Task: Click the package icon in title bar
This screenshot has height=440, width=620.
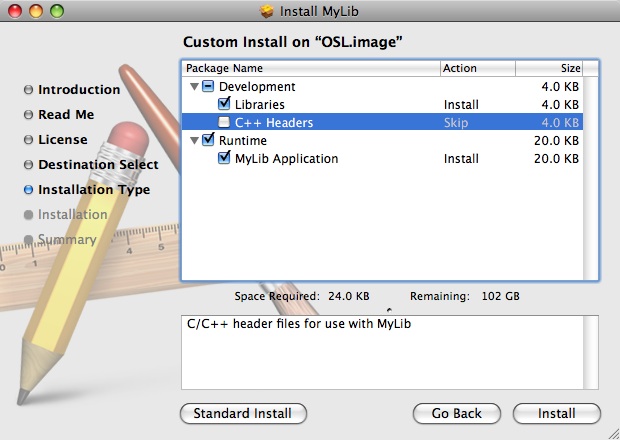Action: 267,11
